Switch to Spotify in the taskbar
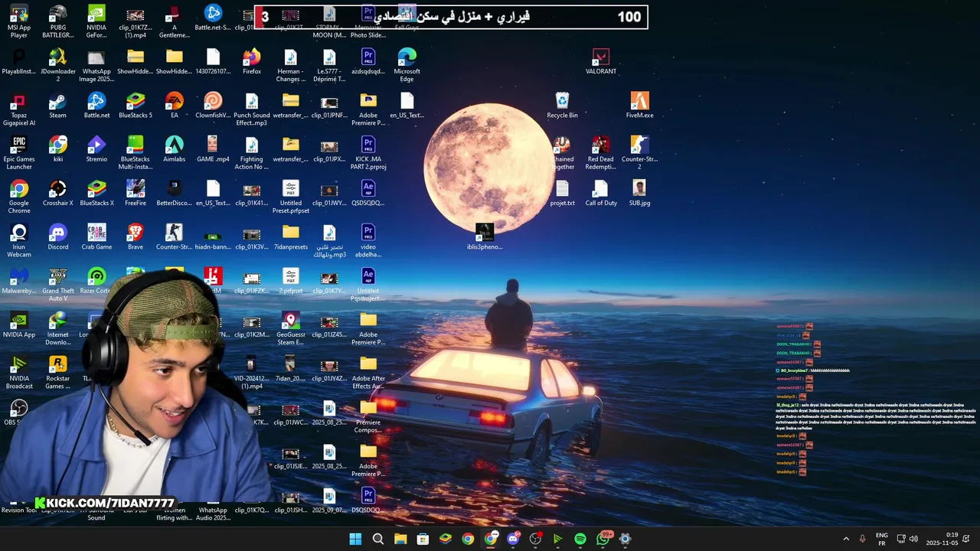This screenshot has width=980, height=551. (580, 539)
